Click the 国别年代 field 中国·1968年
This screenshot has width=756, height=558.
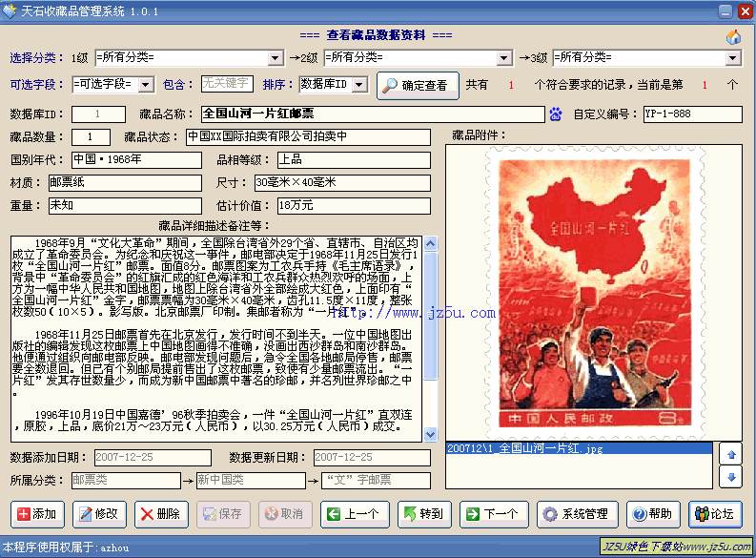tap(136, 159)
